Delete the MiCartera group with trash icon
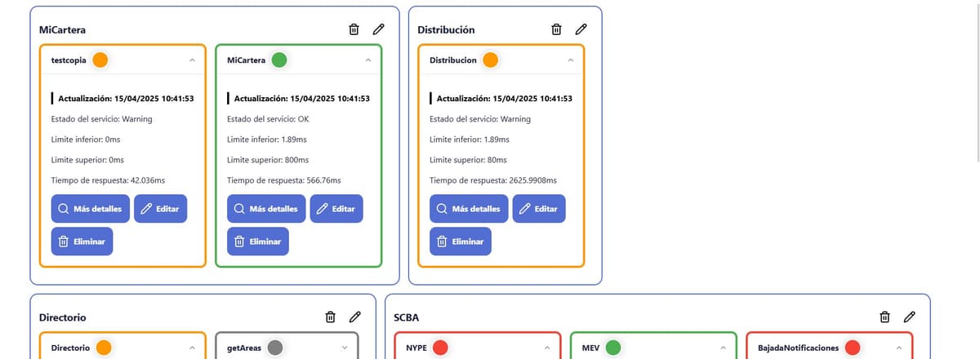Screen dimensions: 980x359 354,29
